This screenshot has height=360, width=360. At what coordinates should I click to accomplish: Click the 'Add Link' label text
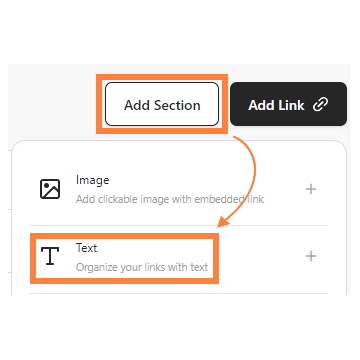click(276, 105)
